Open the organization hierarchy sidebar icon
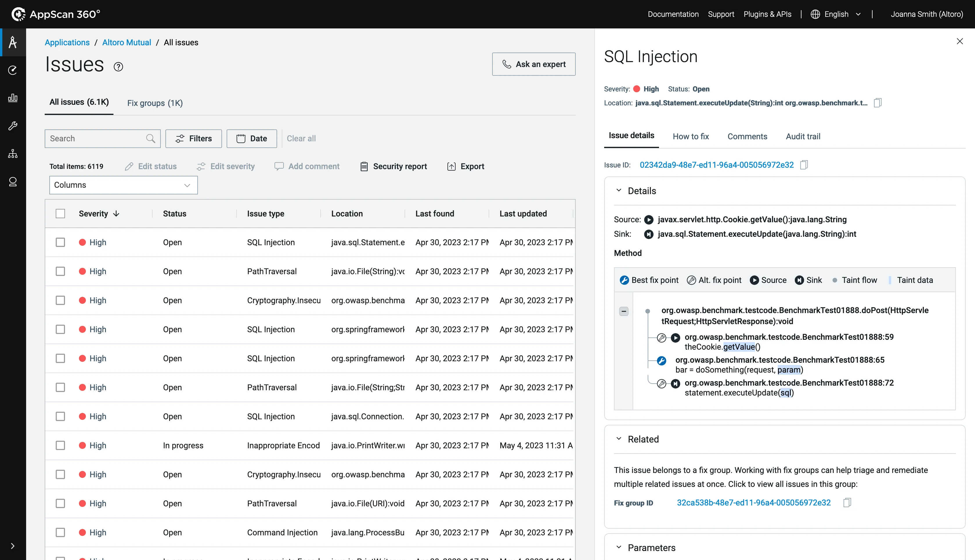The height and width of the screenshot is (560, 975). pos(13,154)
